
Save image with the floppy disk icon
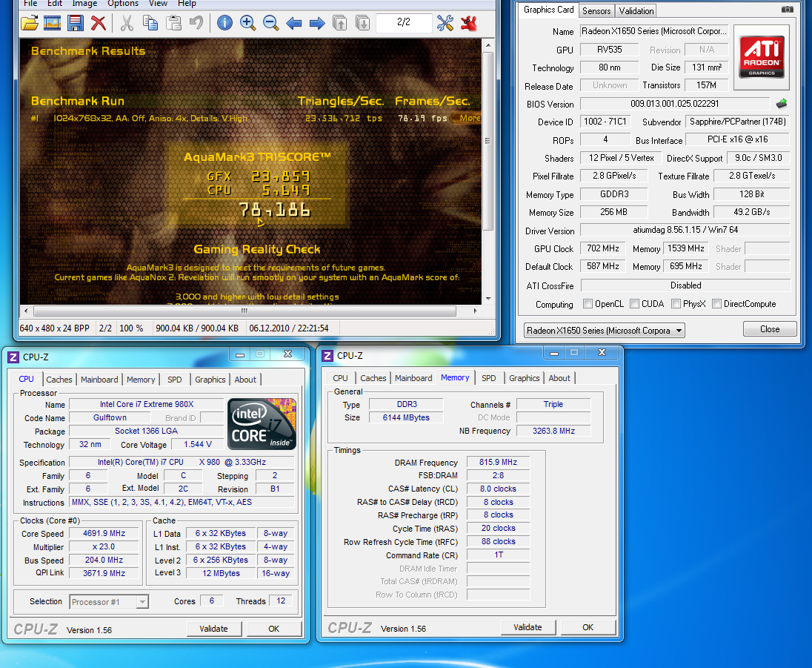click(x=75, y=23)
